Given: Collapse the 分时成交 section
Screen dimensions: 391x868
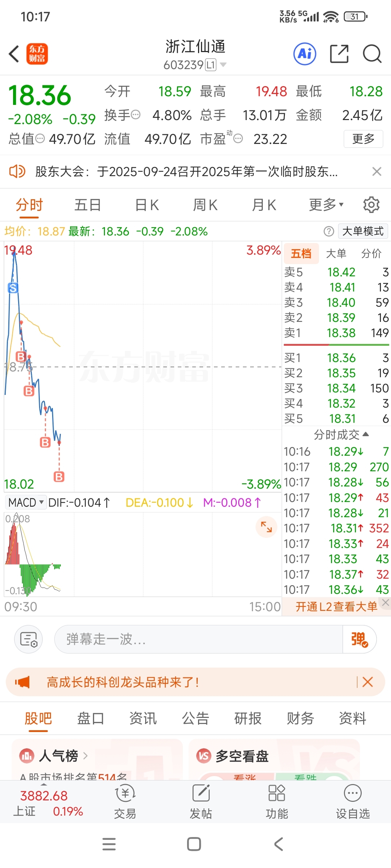Looking at the screenshot, I should coord(341,434).
